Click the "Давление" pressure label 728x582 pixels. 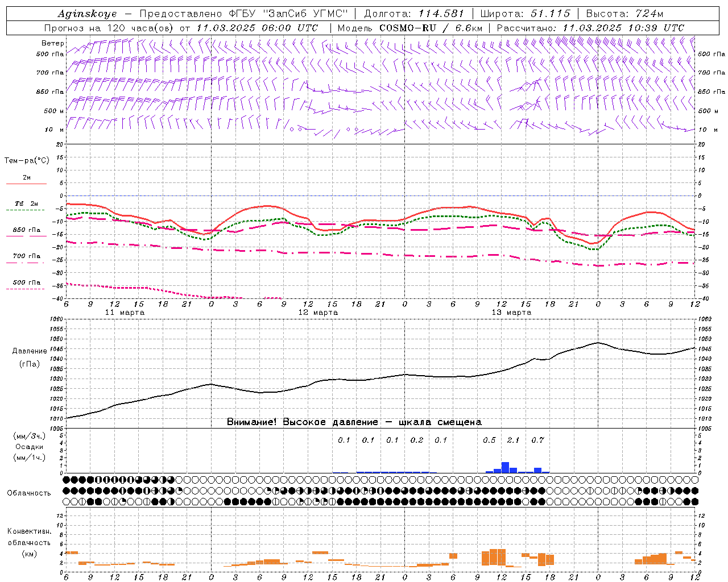point(30,351)
